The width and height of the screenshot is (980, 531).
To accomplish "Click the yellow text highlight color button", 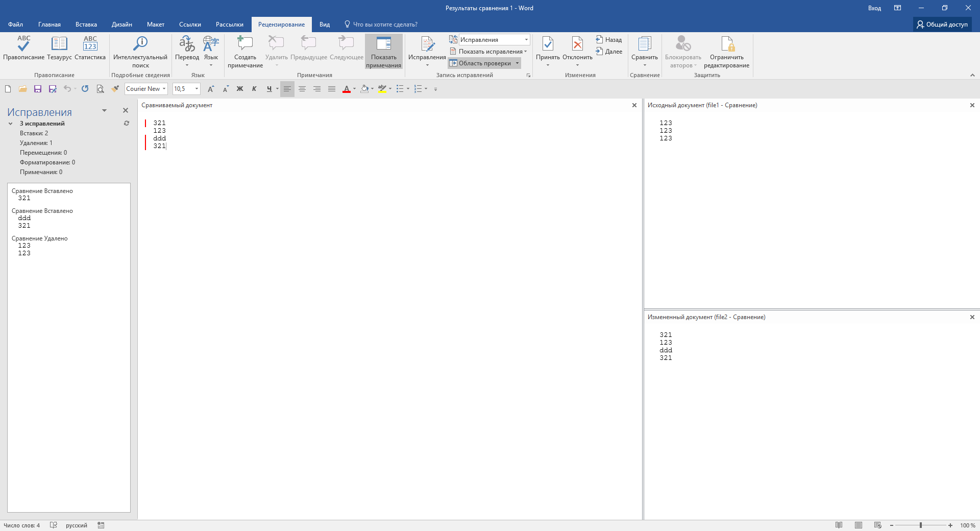I will point(382,89).
